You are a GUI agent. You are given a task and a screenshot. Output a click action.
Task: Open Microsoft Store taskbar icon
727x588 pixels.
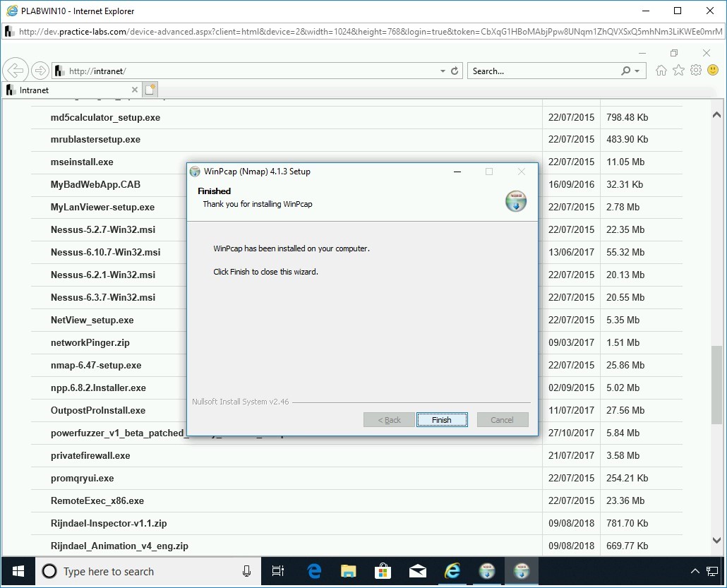click(x=383, y=571)
